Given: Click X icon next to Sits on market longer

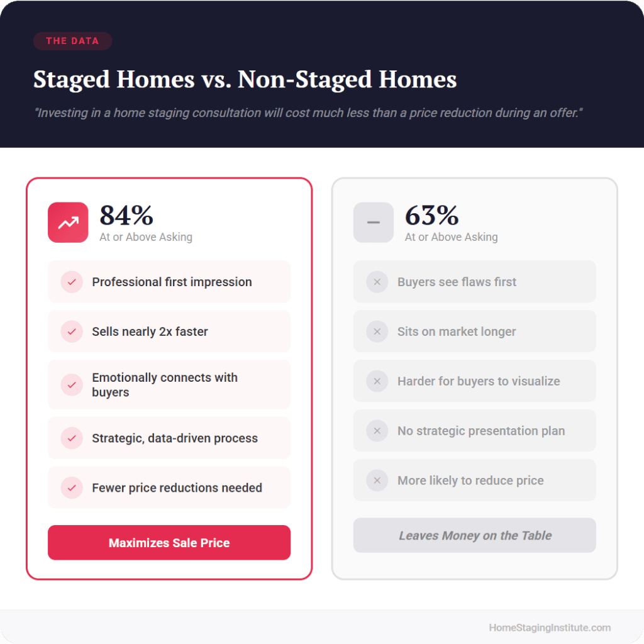Looking at the screenshot, I should [x=377, y=331].
